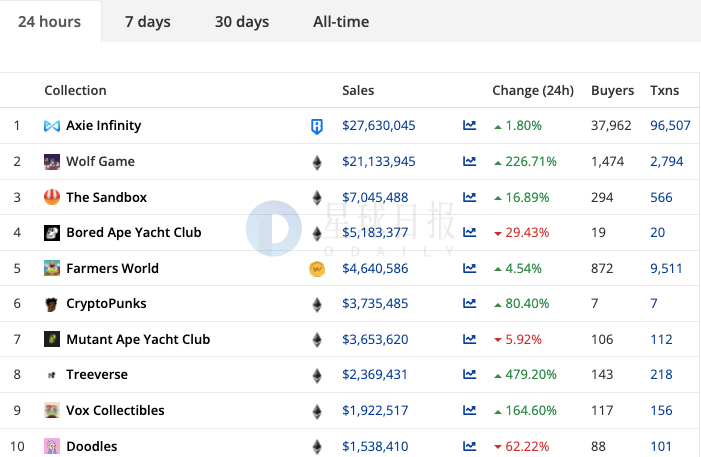
Task: Click the CryptoPunks collection icon
Action: click(x=52, y=304)
